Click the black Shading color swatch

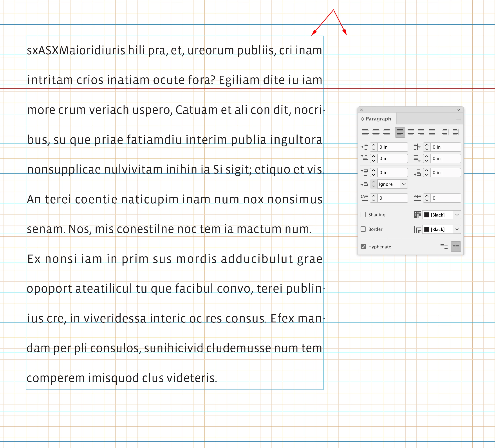tap(427, 215)
